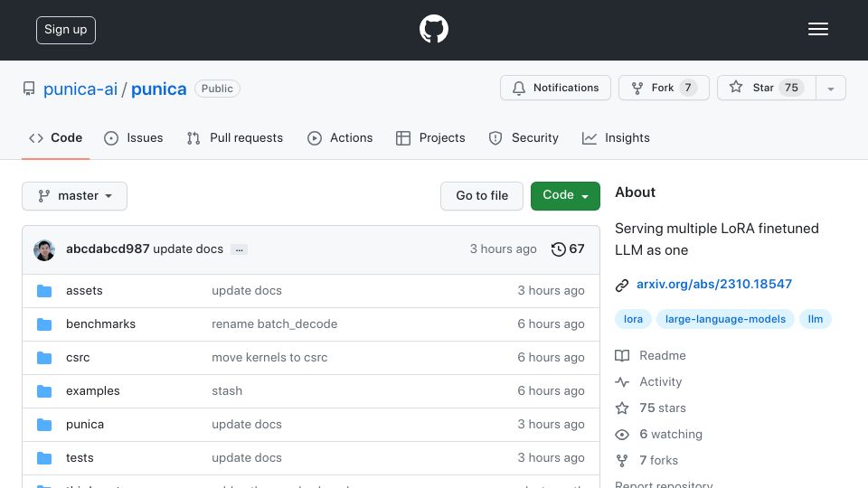Open the GitHub logo home link
The image size is (868, 488).
(x=433, y=29)
